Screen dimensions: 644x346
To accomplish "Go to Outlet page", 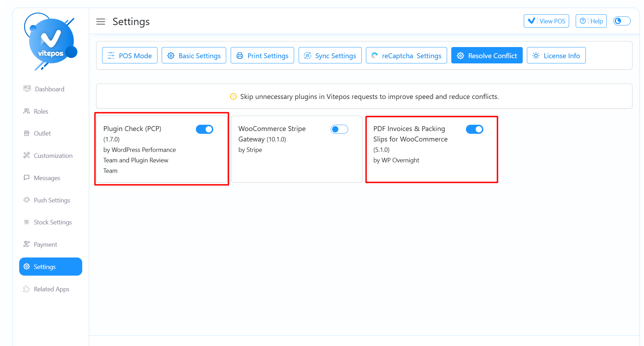I will pyautogui.click(x=51, y=133).
